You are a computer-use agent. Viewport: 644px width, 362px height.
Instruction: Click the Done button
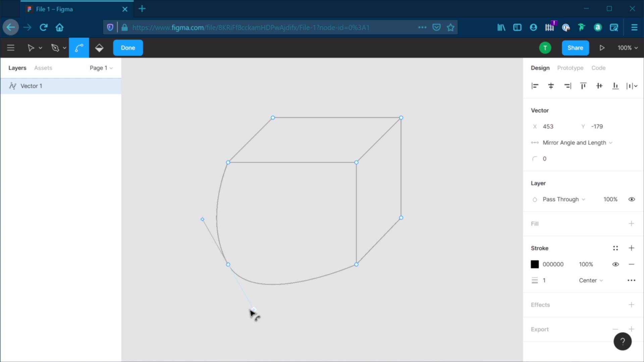pyautogui.click(x=128, y=48)
